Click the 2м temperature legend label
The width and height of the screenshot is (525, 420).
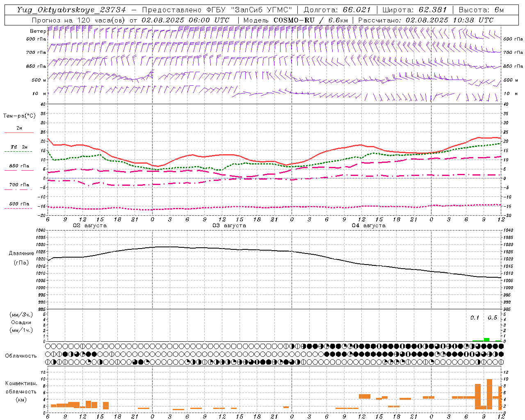[19, 128]
